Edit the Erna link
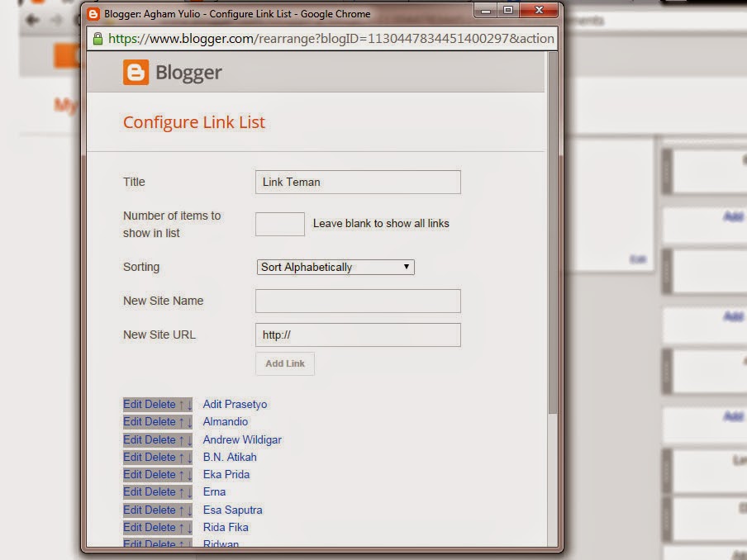 (x=132, y=492)
